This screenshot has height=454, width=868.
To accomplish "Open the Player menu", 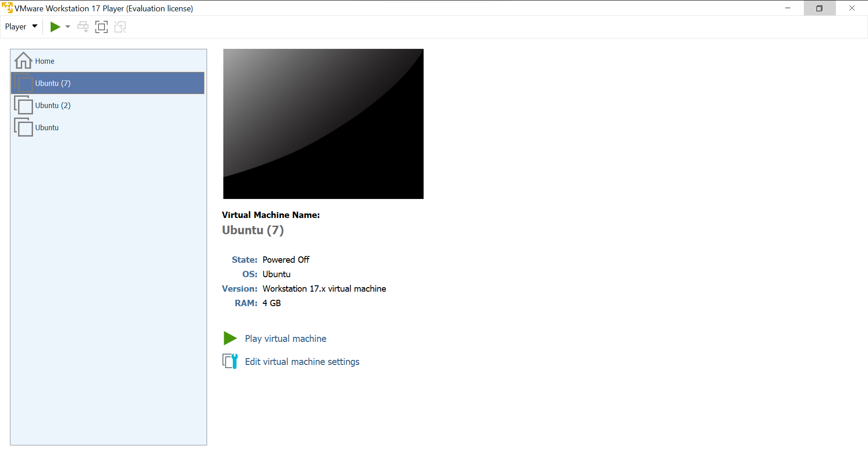I will click(21, 27).
